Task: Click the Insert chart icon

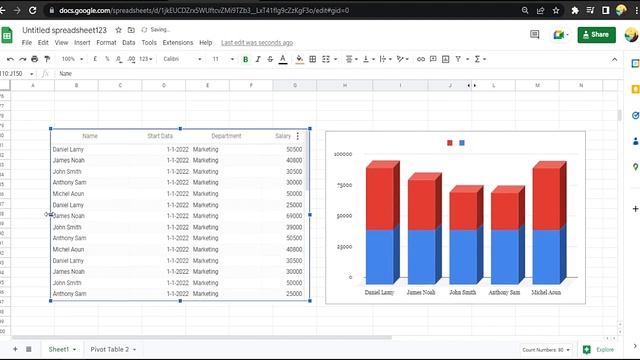Action: coord(446,59)
